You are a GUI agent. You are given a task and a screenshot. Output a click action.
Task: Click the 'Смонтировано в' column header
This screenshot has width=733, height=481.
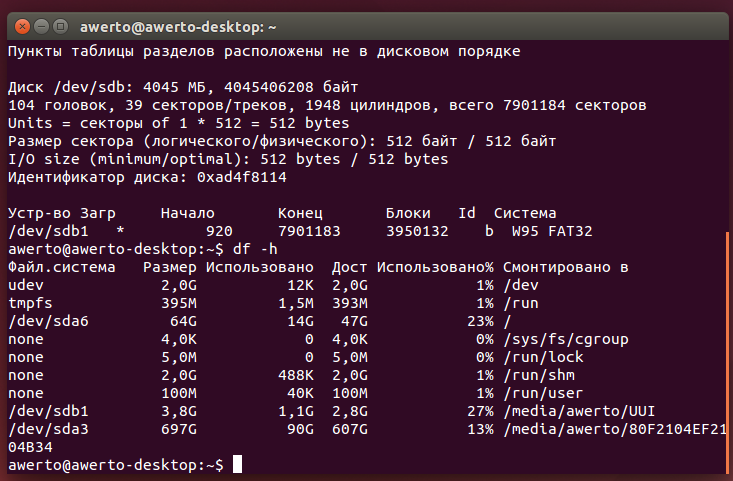coord(566,267)
